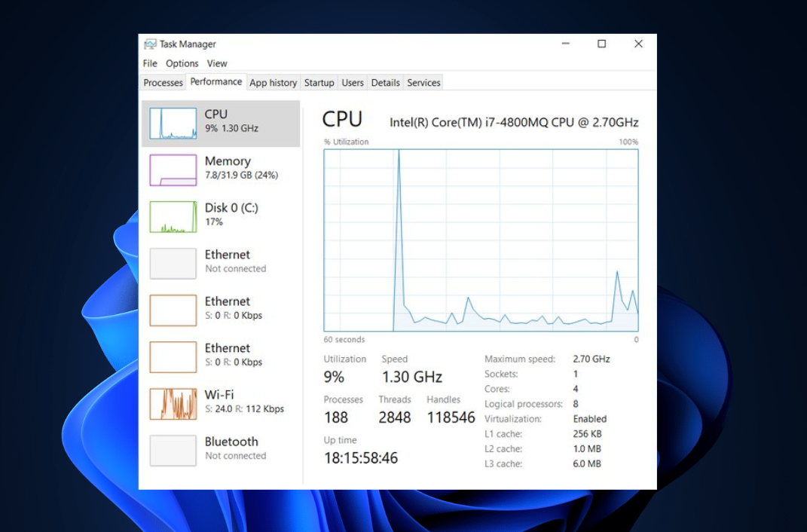Click the 'Sockets:' label
The image size is (807, 532).
coord(501,374)
